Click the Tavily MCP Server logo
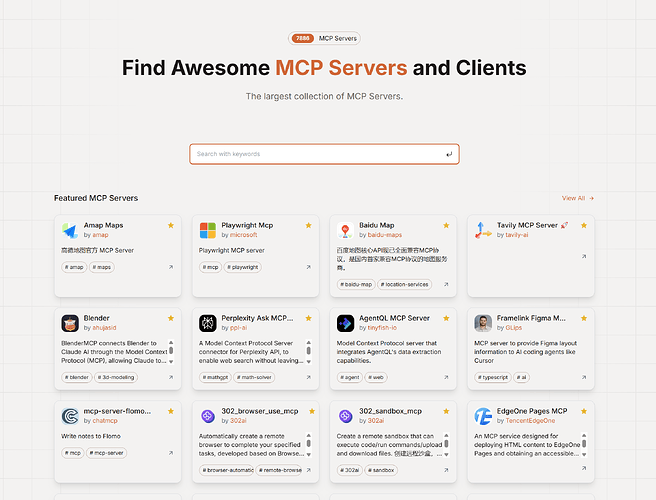This screenshot has height=500, width=656. tap(483, 231)
